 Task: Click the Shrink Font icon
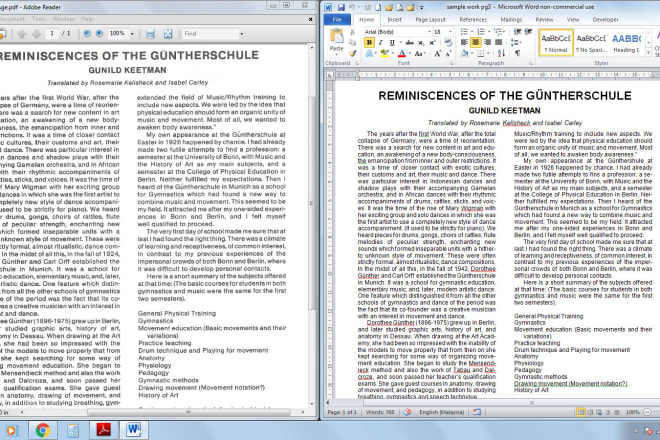tap(448, 53)
